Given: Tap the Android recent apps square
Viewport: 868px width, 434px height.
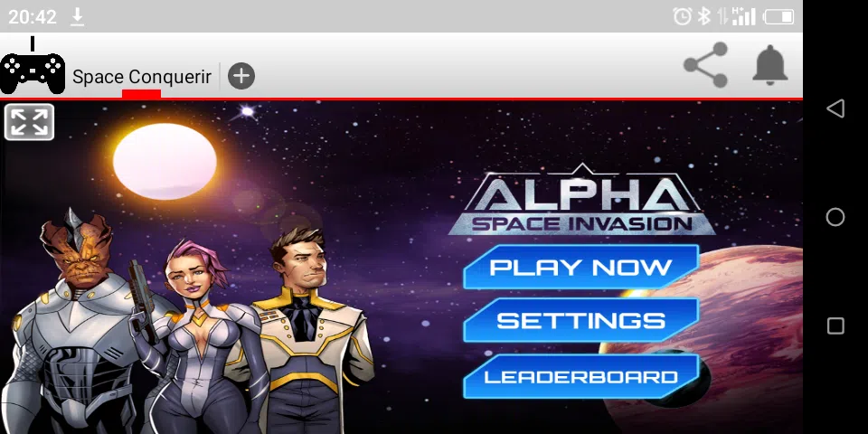Looking at the screenshot, I should [835, 325].
